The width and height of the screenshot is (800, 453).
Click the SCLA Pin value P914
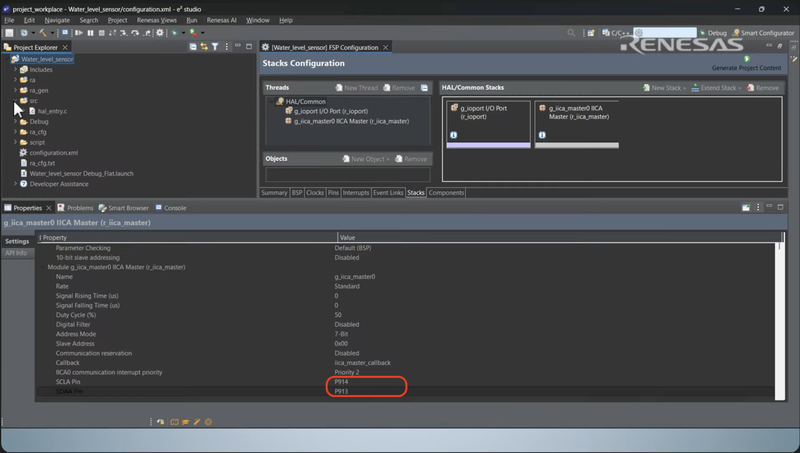[x=341, y=382]
